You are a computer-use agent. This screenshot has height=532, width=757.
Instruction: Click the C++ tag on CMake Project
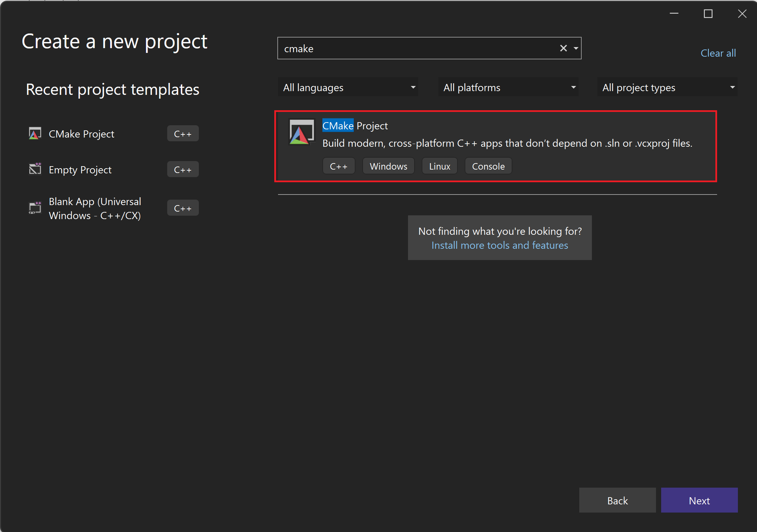tap(338, 167)
